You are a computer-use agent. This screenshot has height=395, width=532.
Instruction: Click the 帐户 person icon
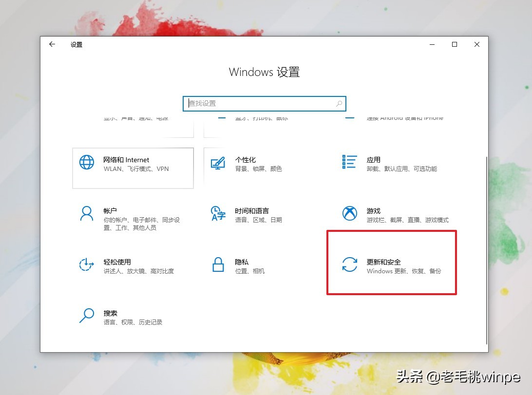87,214
